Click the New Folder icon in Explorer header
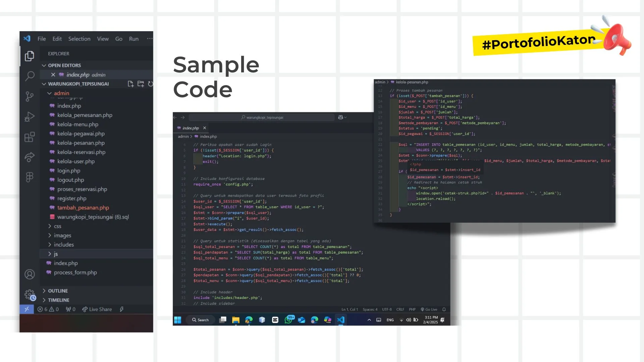644x362 pixels. coord(141,84)
